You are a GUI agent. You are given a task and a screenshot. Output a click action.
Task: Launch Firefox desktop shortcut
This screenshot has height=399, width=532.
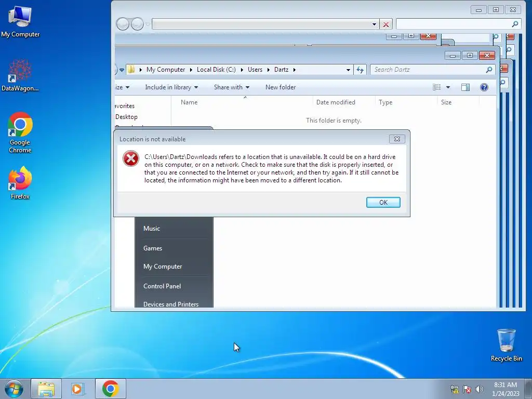pos(20,182)
